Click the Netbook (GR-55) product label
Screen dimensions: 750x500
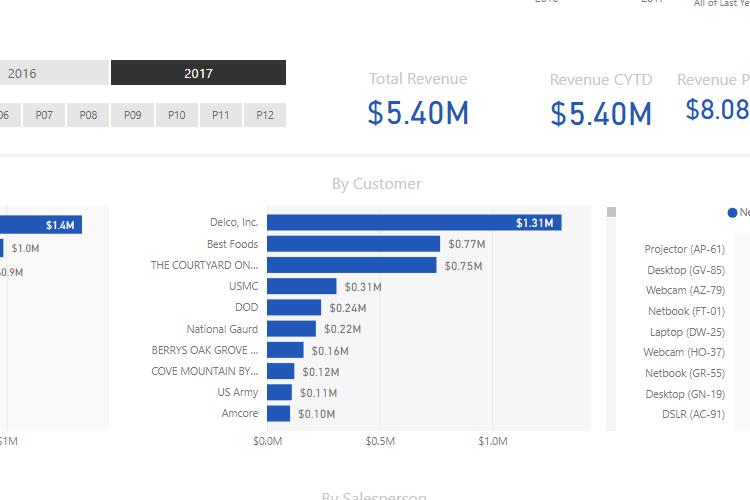(x=685, y=373)
